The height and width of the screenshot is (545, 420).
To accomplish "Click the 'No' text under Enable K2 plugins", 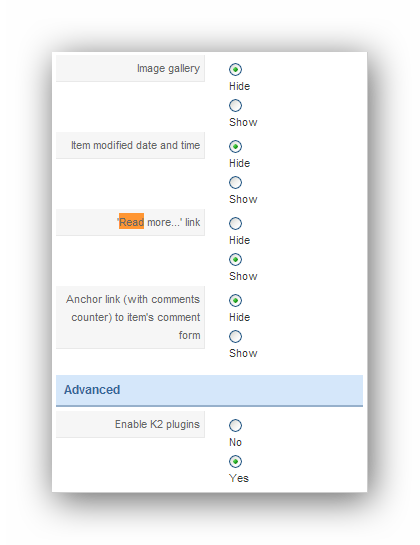I will pos(235,442).
